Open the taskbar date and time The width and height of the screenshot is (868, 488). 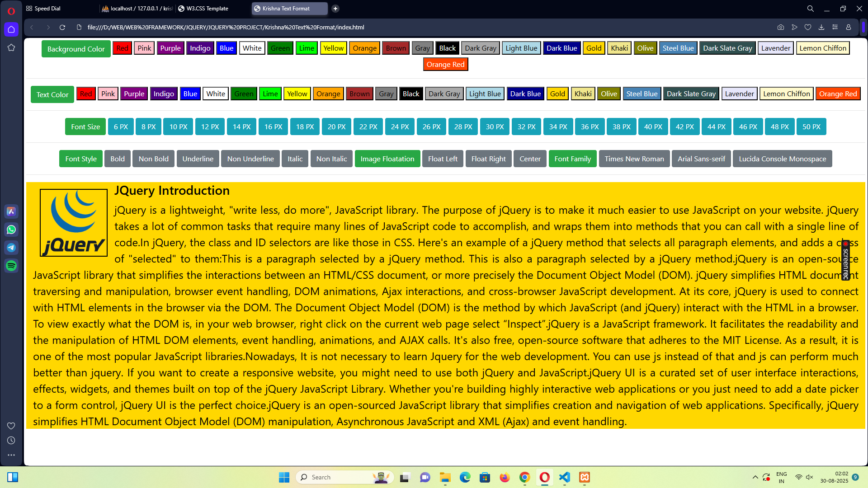click(x=834, y=477)
